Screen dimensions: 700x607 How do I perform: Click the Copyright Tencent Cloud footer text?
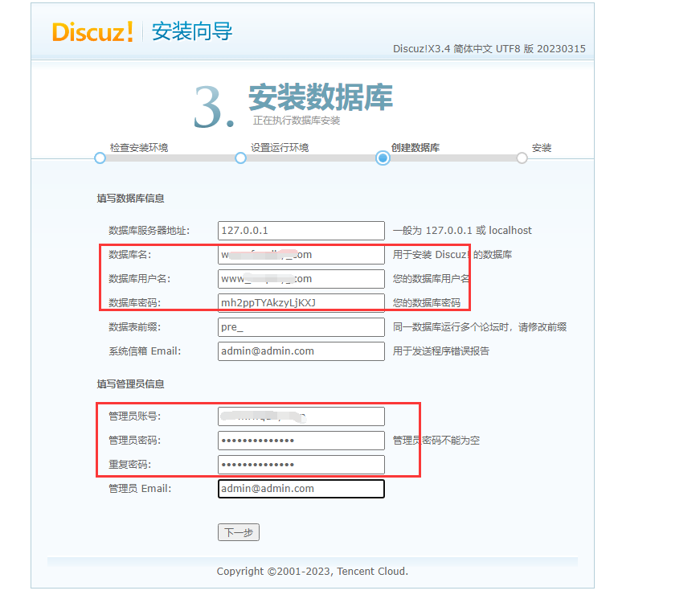313,572
